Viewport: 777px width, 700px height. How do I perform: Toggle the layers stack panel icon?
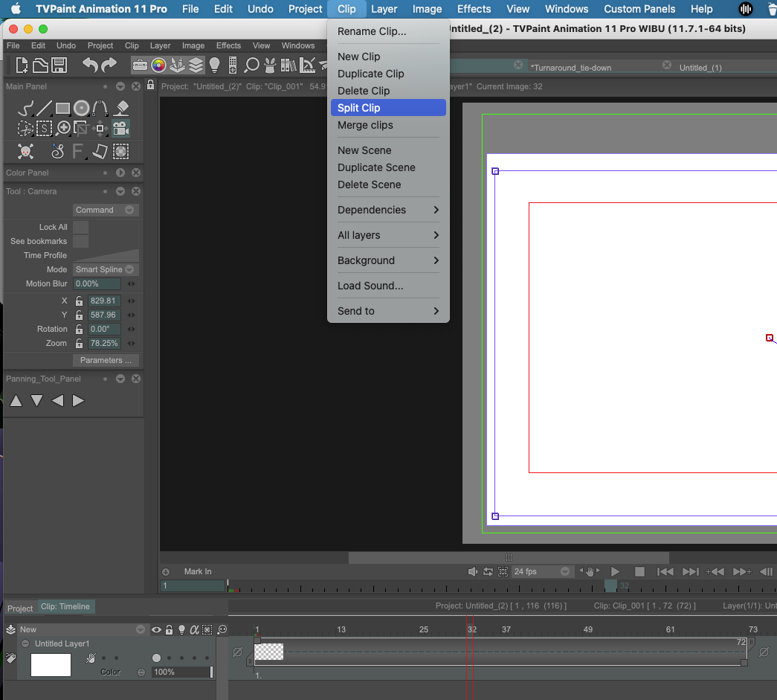tap(196, 65)
